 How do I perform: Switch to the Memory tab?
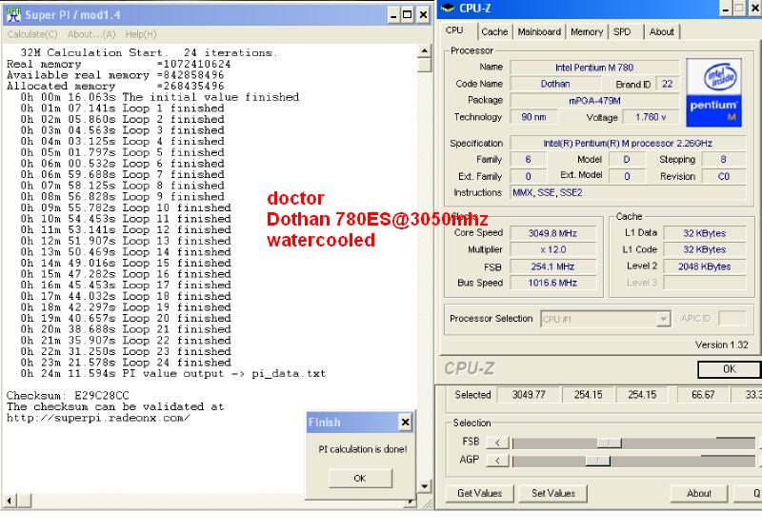[x=587, y=32]
